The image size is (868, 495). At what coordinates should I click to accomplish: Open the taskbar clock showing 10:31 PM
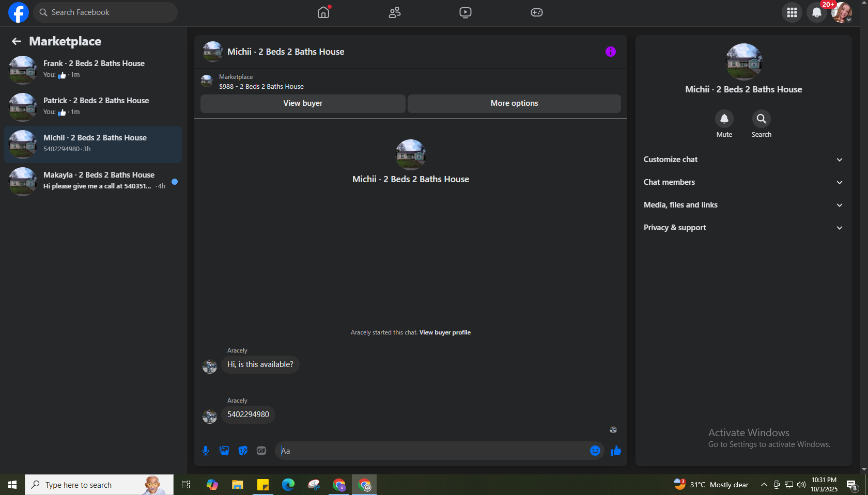pyautogui.click(x=824, y=485)
